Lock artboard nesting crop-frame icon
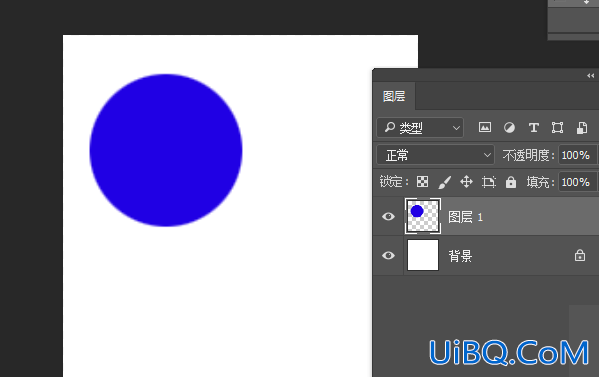 (x=489, y=182)
